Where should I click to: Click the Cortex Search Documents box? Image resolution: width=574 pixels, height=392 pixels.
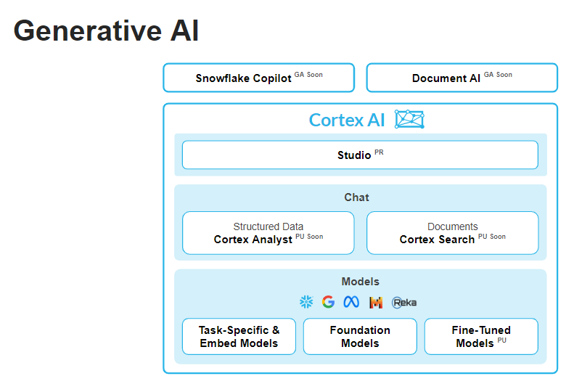point(453,233)
